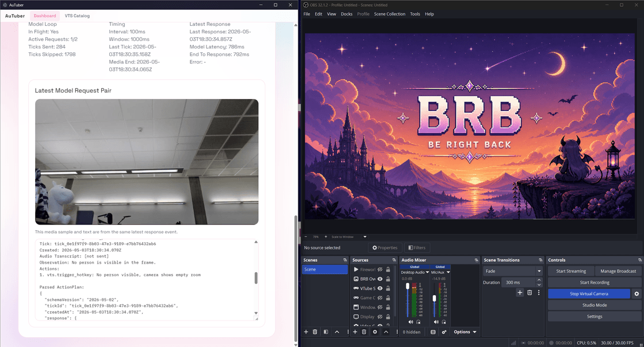Click Desktop Audio volume slider handle

coord(408,286)
